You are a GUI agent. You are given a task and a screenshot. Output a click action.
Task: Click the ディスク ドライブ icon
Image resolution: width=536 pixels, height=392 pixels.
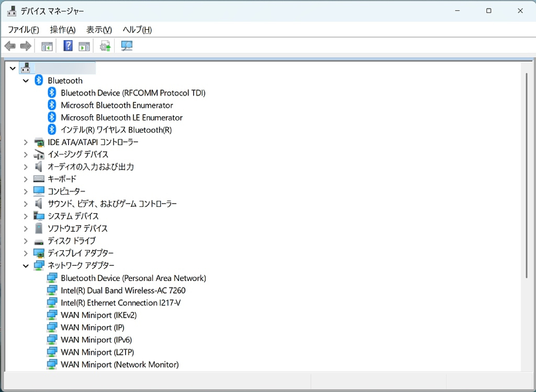(39, 242)
